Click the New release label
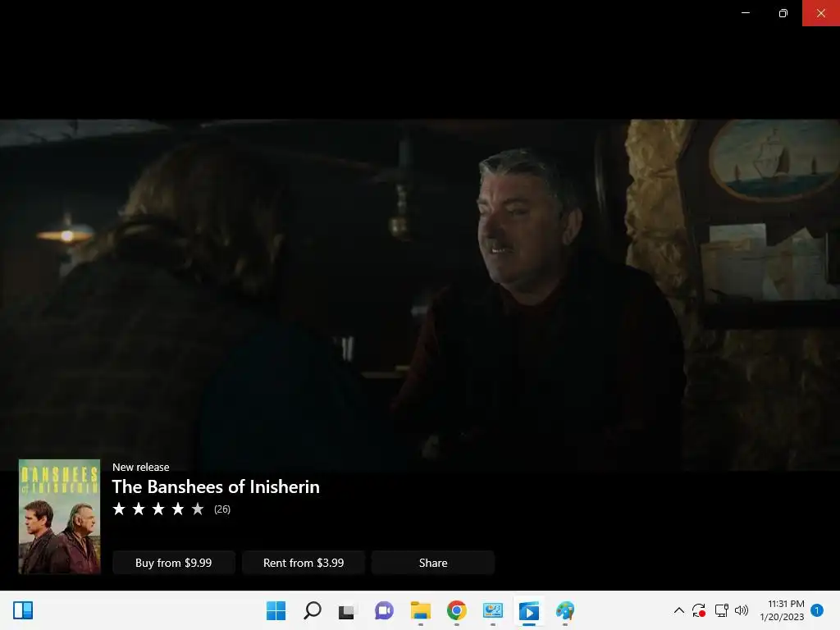Screen dimensions: 840x630 (x=141, y=467)
